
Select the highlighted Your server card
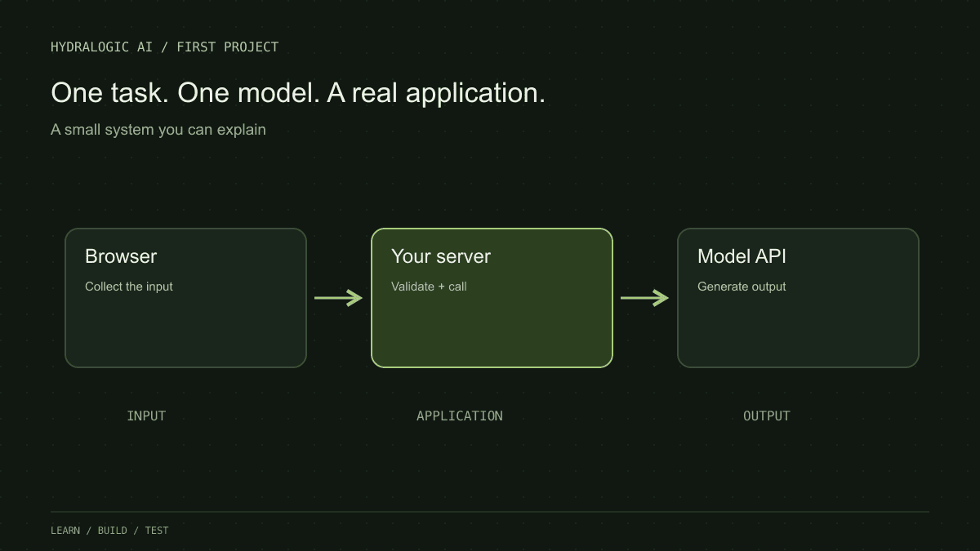point(492,298)
